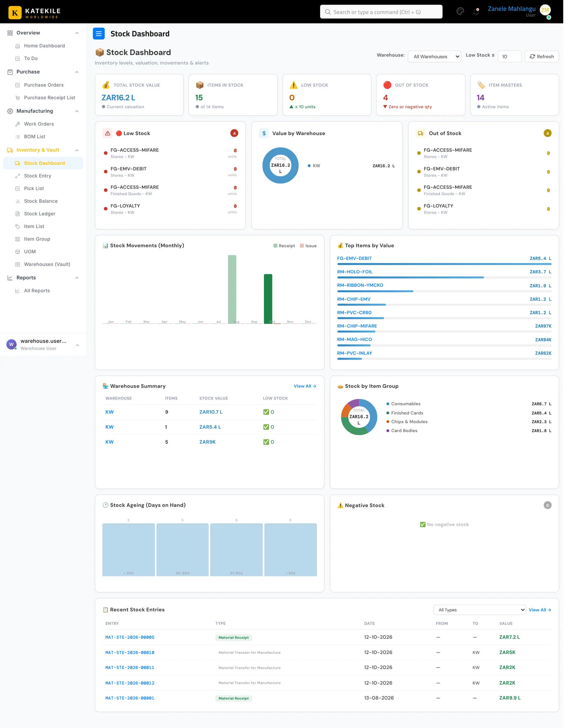Click UOM cube icon

(x=17, y=252)
